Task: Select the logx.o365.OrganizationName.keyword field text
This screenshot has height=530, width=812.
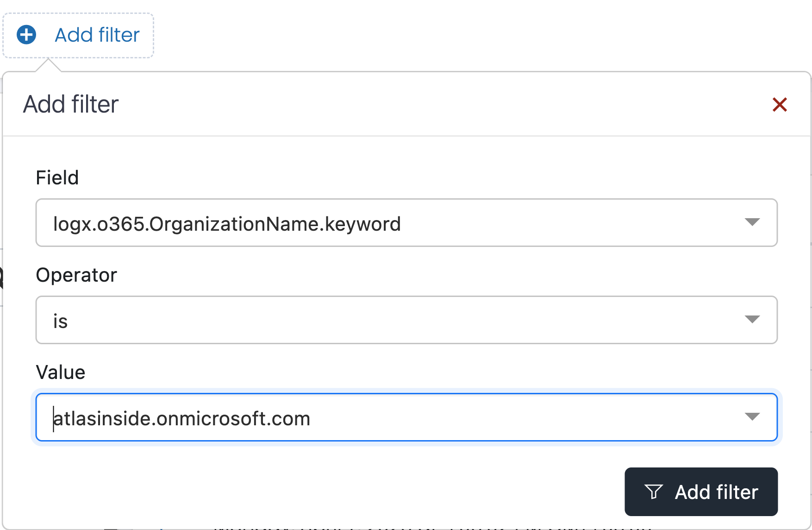Action: click(227, 224)
